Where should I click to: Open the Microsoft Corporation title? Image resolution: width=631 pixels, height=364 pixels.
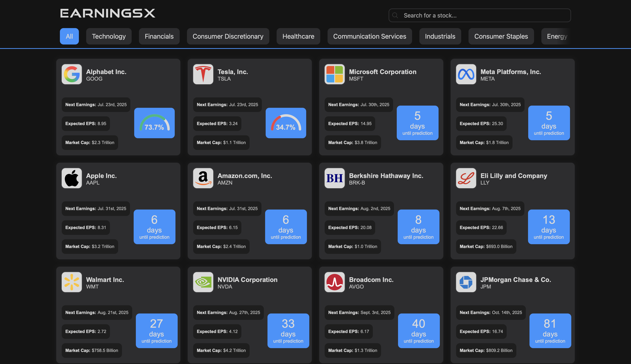383,71
